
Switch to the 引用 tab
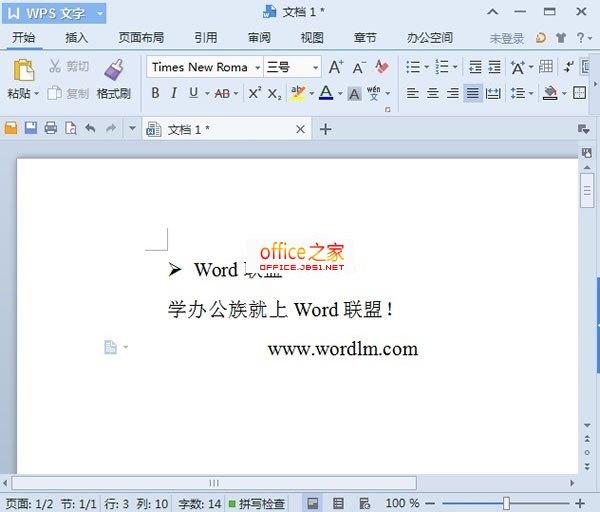[206, 38]
